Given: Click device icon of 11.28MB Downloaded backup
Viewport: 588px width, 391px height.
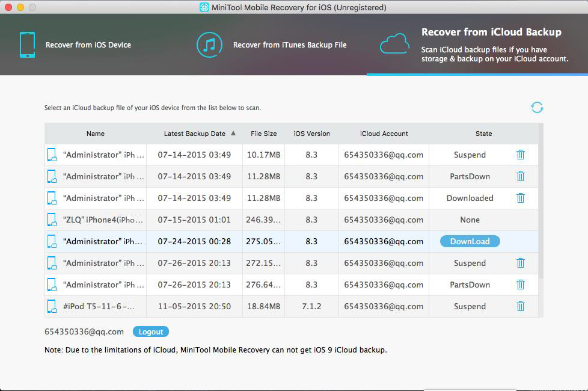Looking at the screenshot, I should 52,198.
